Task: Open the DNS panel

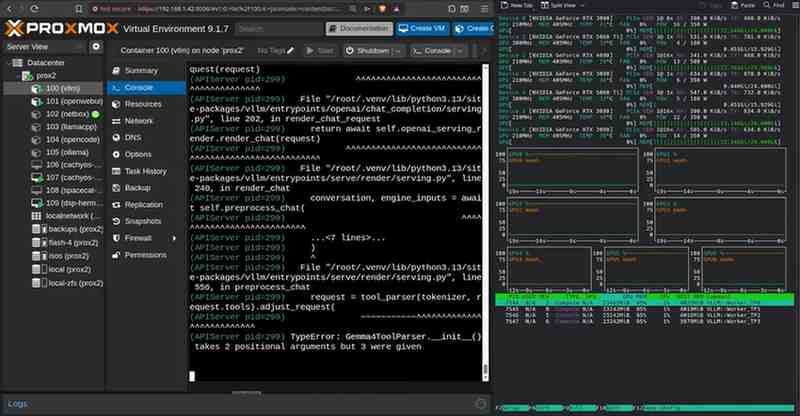Action: [133, 137]
